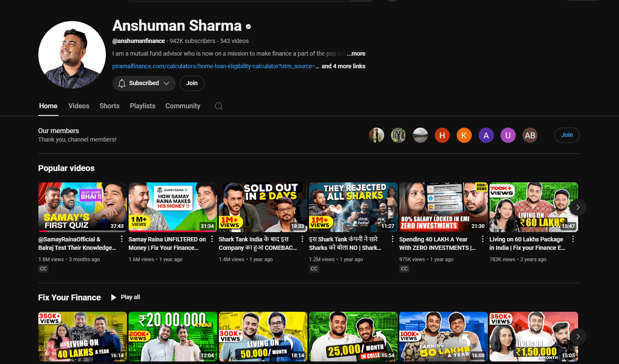Viewport: 619px width, 364px height.
Task: Click the '@anshumanfinance' channel handle
Action: pyautogui.click(x=139, y=41)
